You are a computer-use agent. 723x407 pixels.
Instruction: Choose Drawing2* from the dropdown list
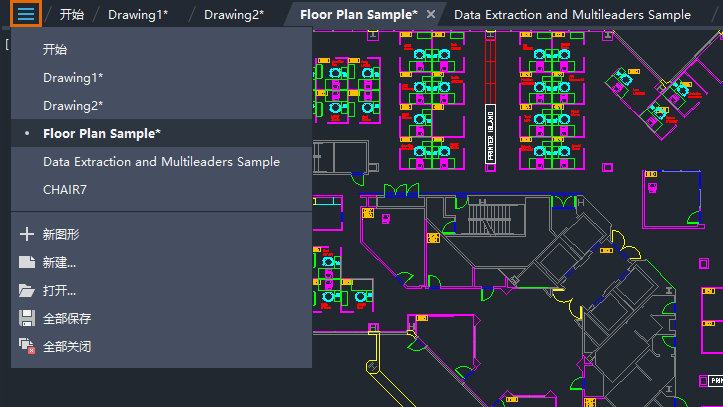coord(73,105)
